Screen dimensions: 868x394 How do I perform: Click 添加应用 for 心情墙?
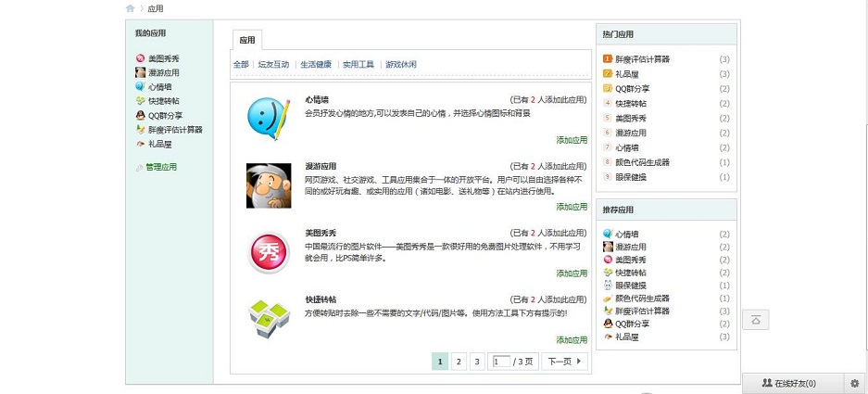click(x=572, y=140)
